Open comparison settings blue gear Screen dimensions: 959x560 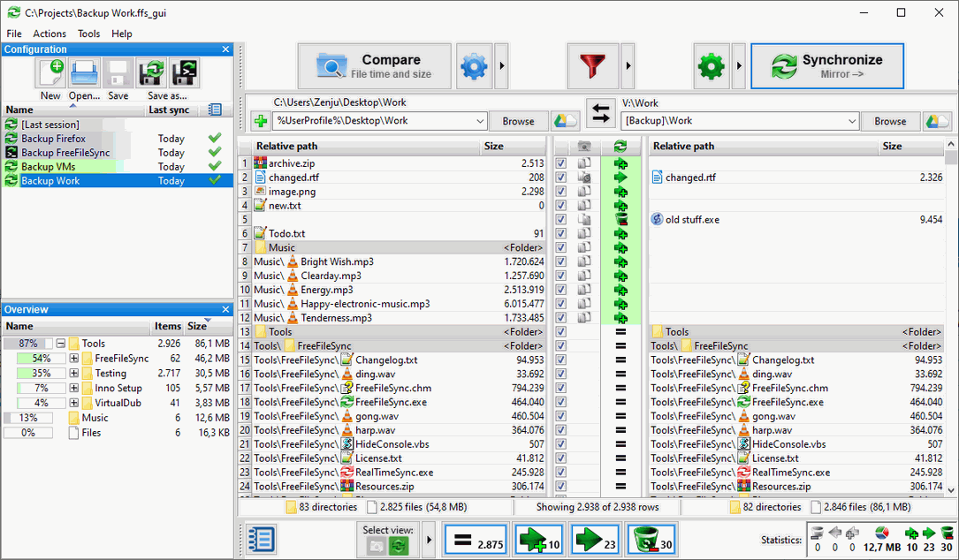click(x=474, y=66)
